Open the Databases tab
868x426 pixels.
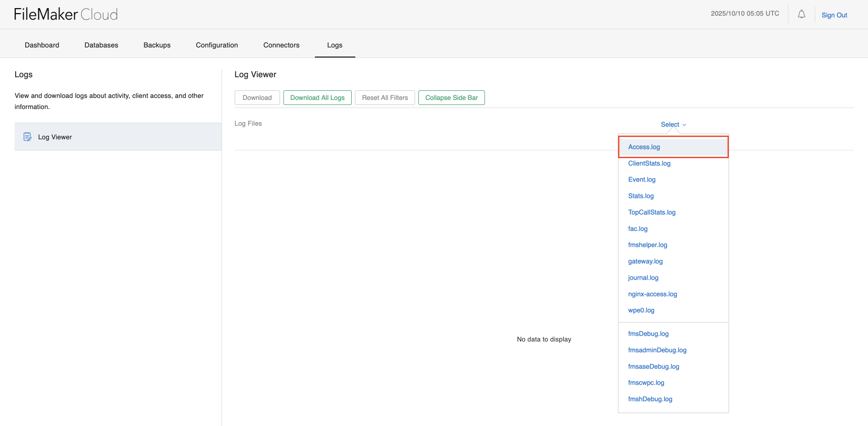click(x=101, y=45)
